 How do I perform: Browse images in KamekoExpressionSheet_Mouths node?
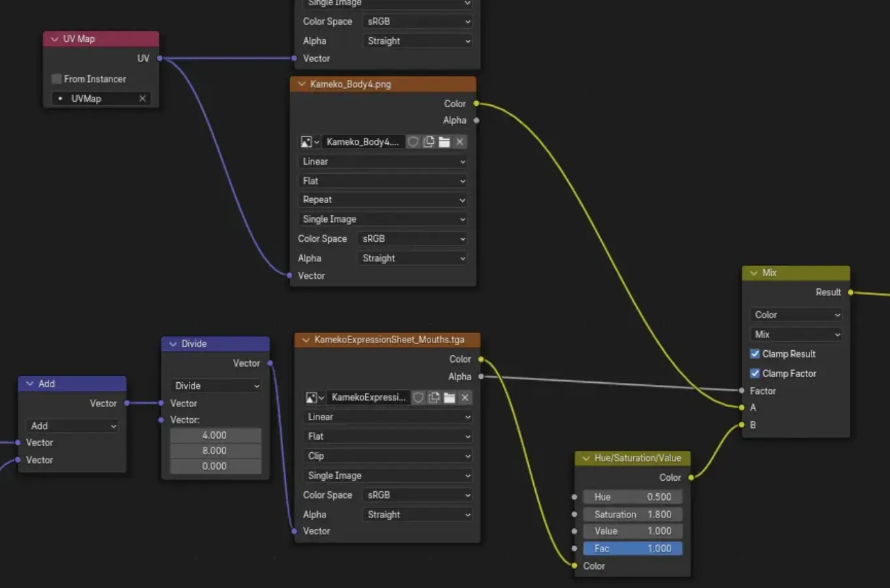coord(315,397)
